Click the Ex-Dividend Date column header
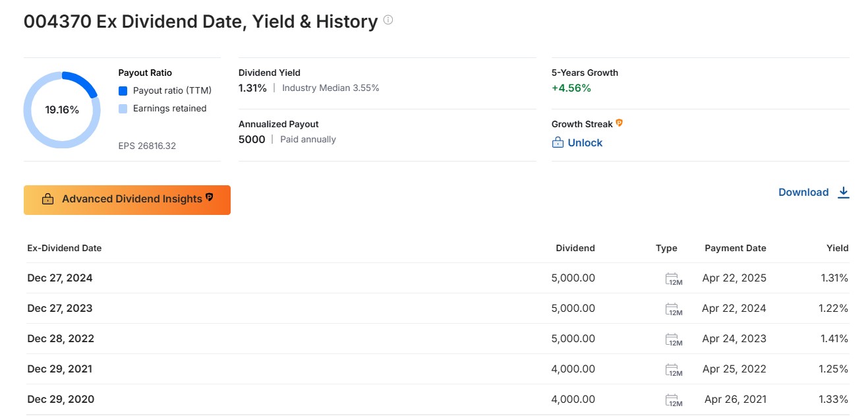The image size is (868, 418). (65, 248)
